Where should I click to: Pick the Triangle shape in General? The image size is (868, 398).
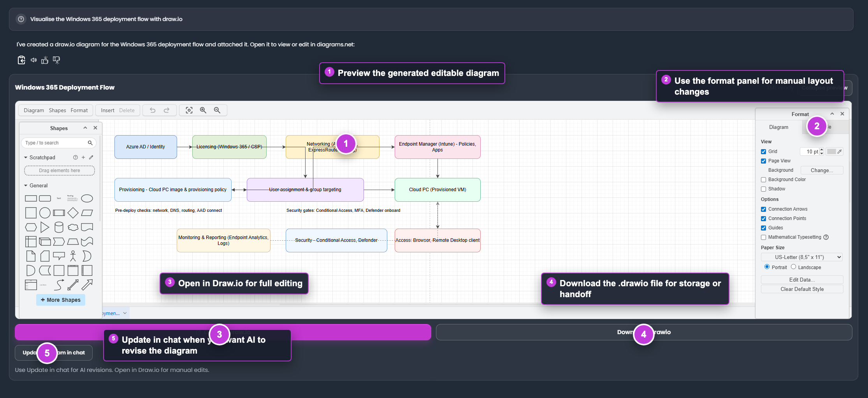tap(45, 227)
